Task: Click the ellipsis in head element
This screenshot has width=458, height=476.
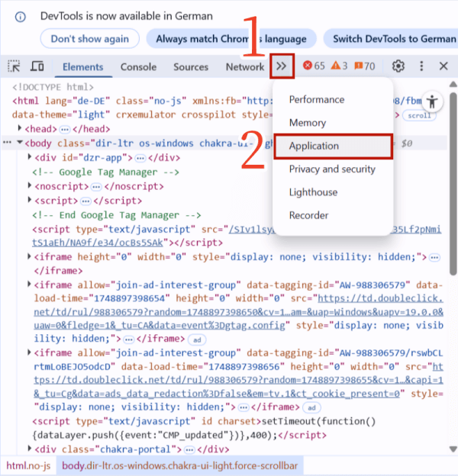Action: (x=64, y=130)
